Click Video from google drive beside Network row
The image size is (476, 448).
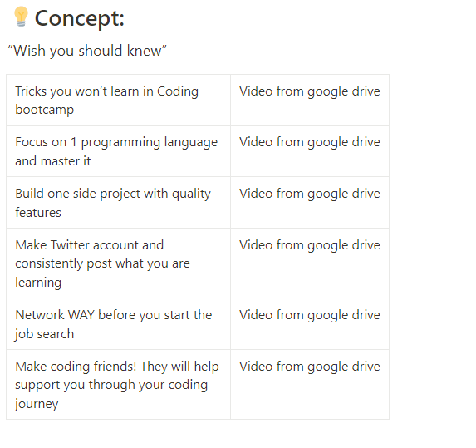click(x=310, y=315)
